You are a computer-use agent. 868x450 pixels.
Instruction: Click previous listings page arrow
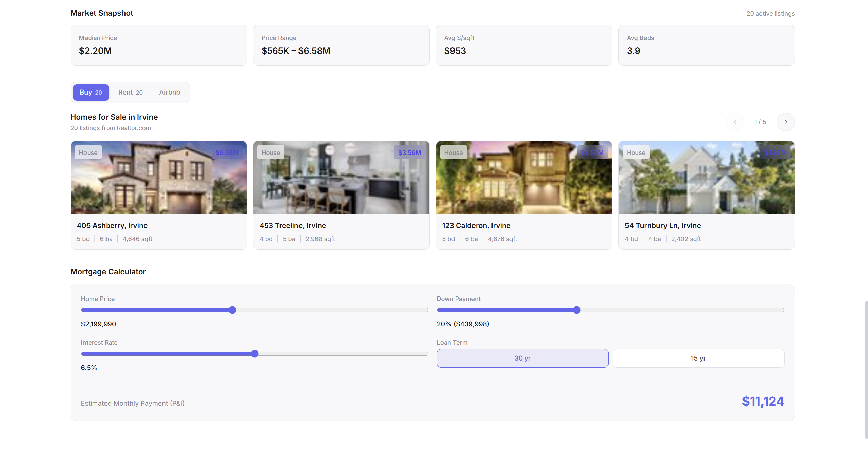point(735,122)
